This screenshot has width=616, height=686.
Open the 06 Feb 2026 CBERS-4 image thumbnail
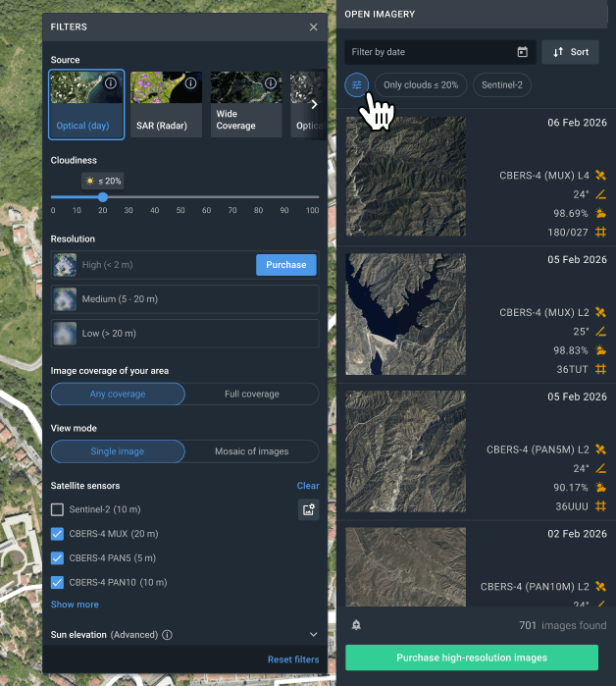[x=405, y=181]
